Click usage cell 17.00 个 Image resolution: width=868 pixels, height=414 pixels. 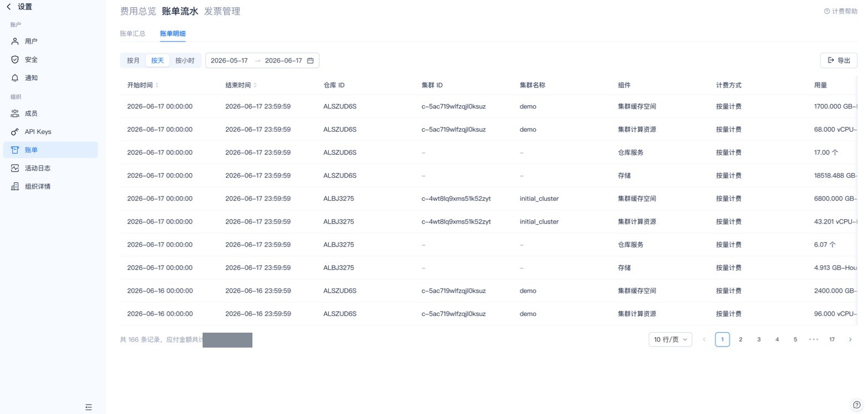click(x=826, y=152)
